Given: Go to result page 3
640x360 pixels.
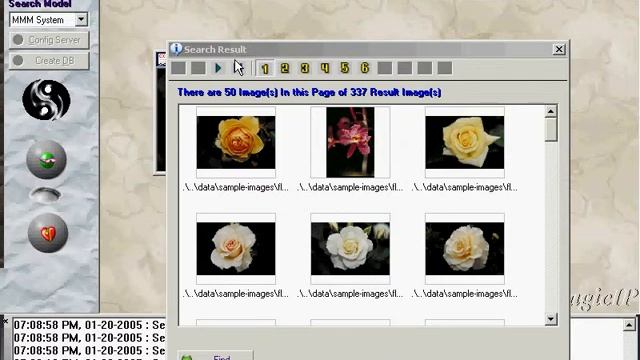Looking at the screenshot, I should pos(305,68).
